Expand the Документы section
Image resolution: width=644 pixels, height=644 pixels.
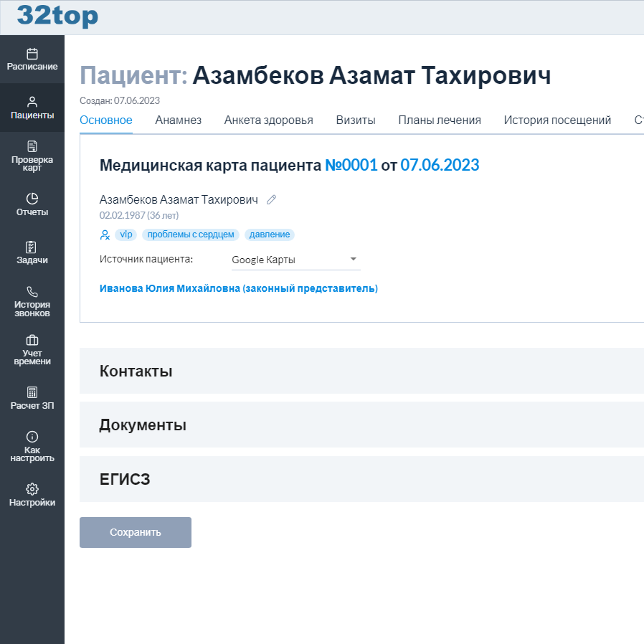[361, 425]
